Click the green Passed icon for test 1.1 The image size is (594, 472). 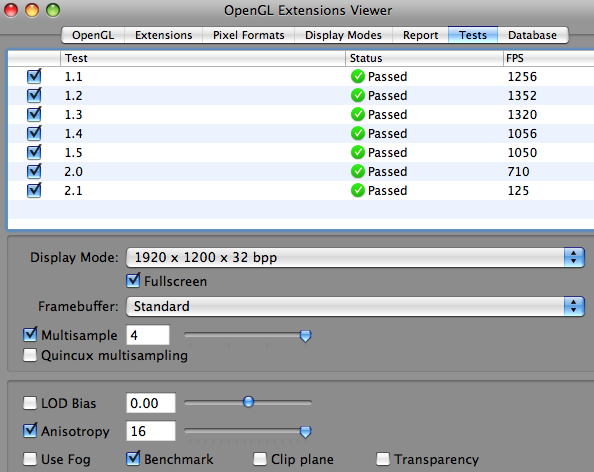pos(358,77)
